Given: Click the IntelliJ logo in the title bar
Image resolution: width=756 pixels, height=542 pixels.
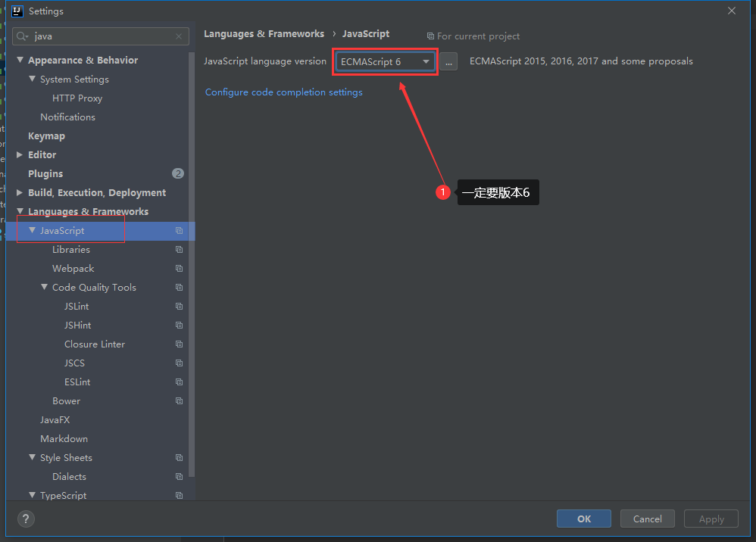Looking at the screenshot, I should coord(17,11).
